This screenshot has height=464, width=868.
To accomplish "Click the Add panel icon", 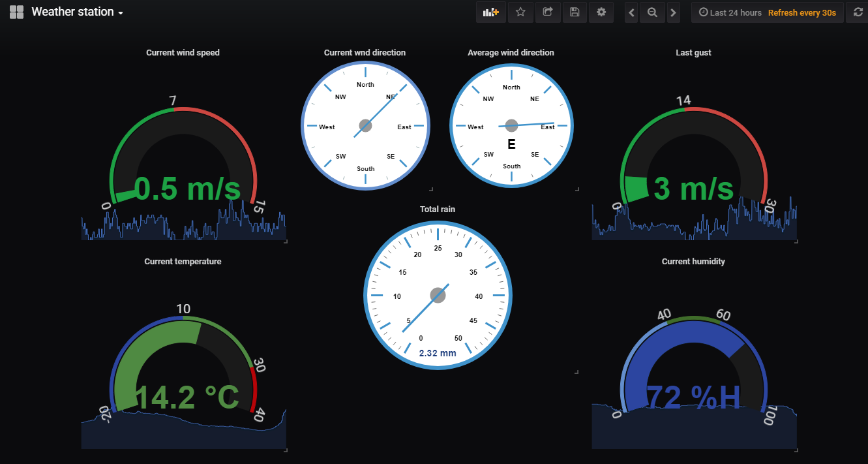I will click(490, 12).
